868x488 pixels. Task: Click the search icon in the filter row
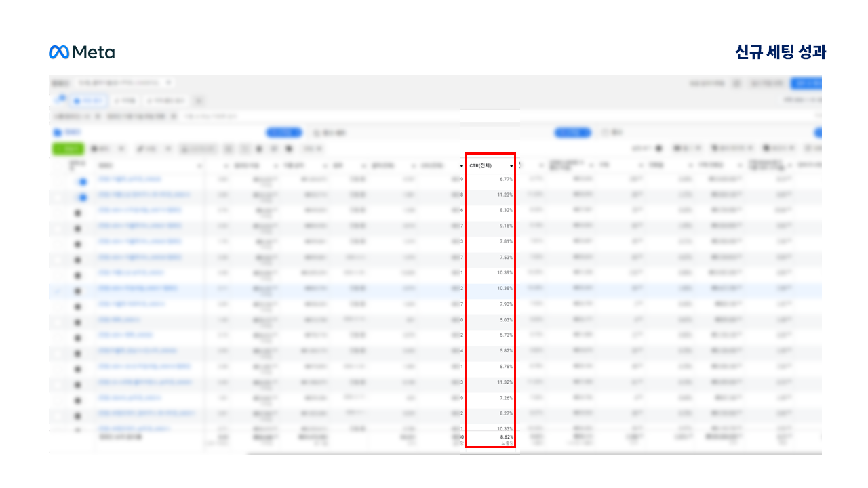click(x=189, y=117)
